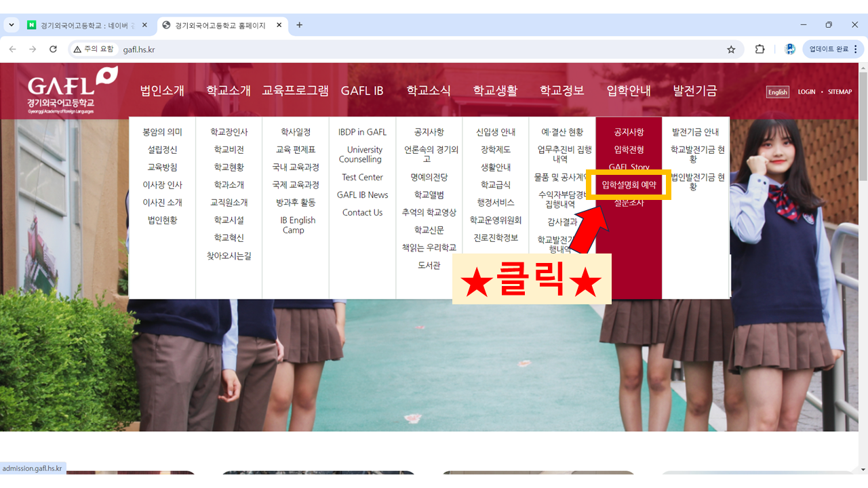Screen dimensions: 868x488
Task: Reload the page with the refresh icon
Action: [53, 49]
